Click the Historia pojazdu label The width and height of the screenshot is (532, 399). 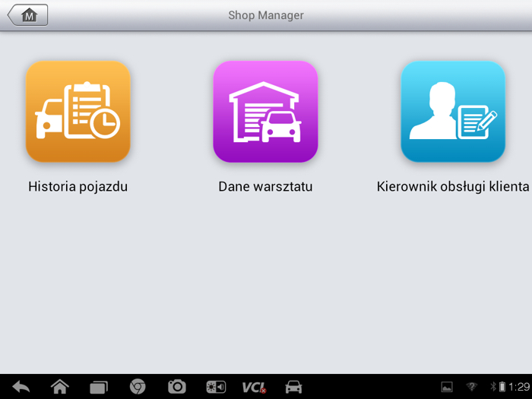[x=78, y=187]
